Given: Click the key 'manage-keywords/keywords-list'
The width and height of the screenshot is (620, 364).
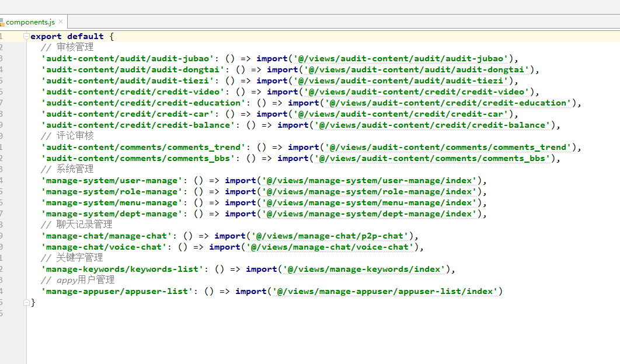Looking at the screenshot, I should 122,269.
